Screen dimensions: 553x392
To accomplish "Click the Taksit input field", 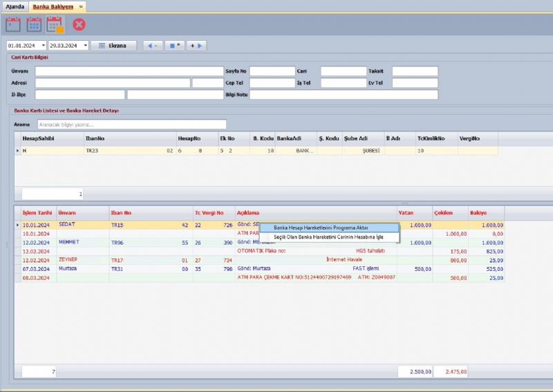I will click(x=415, y=71).
